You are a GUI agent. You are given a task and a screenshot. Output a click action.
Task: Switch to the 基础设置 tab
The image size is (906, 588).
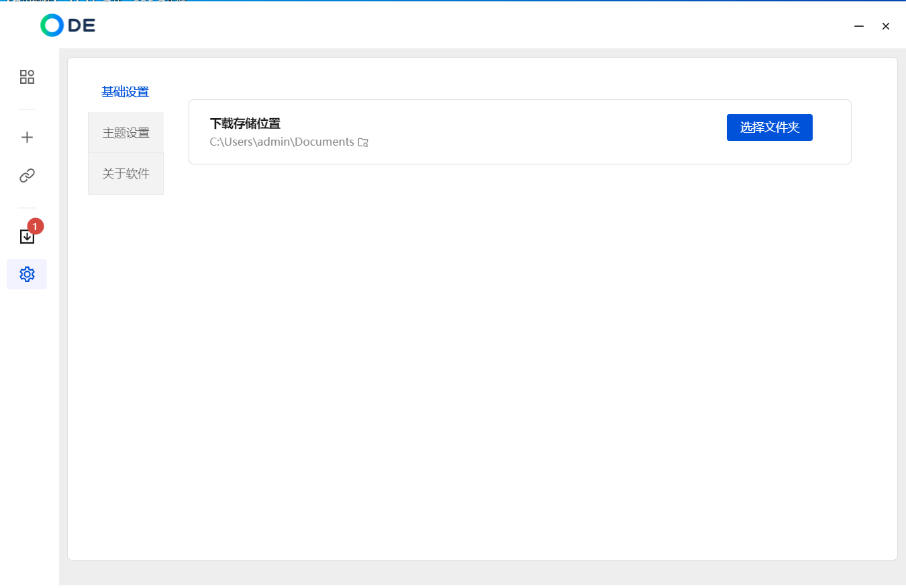(125, 92)
